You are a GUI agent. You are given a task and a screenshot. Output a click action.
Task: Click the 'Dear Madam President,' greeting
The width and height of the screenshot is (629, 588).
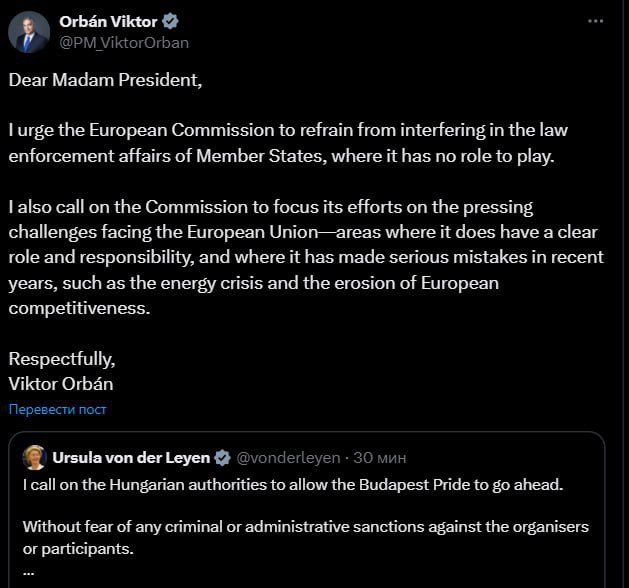click(105, 80)
